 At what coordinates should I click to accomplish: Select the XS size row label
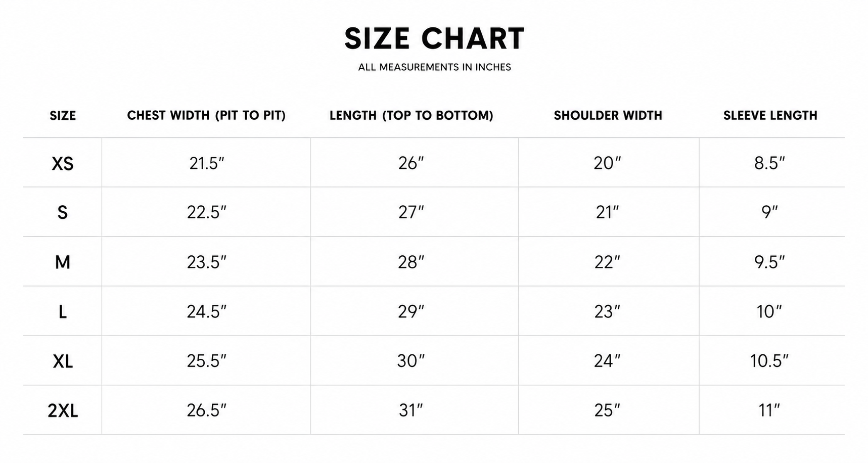pyautogui.click(x=63, y=163)
